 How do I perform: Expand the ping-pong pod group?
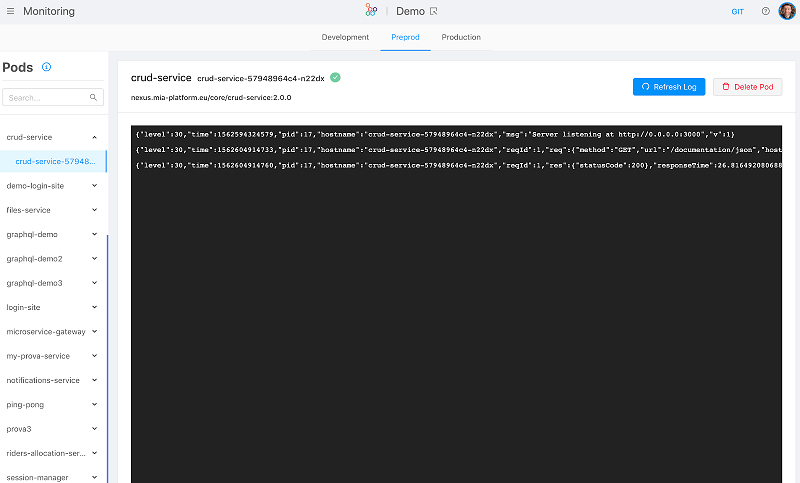click(94, 404)
